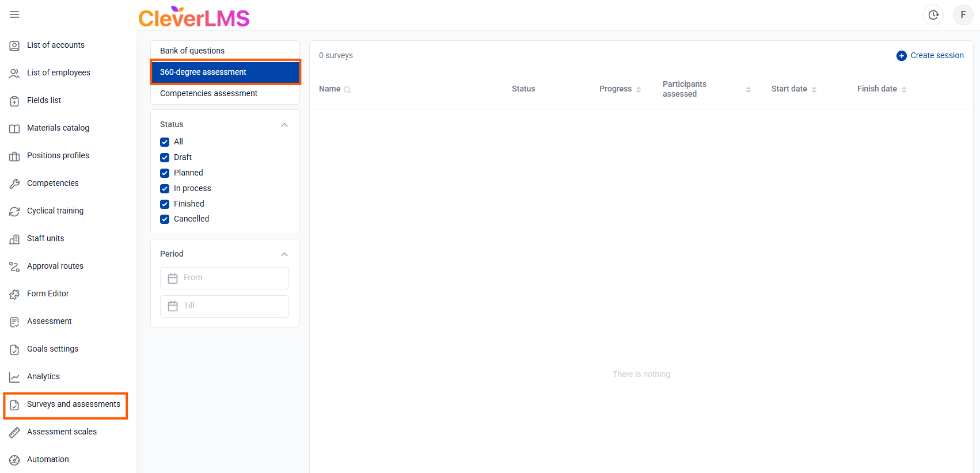
Task: Navigate to Positions profiles
Action: 58,155
